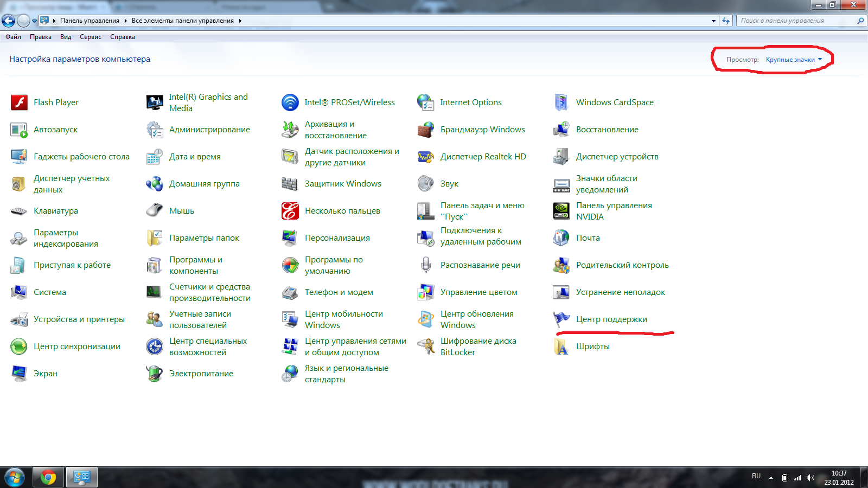This screenshot has width=868, height=488.
Task: Open the Центр поддержки flag icon
Action: pyautogui.click(x=561, y=319)
